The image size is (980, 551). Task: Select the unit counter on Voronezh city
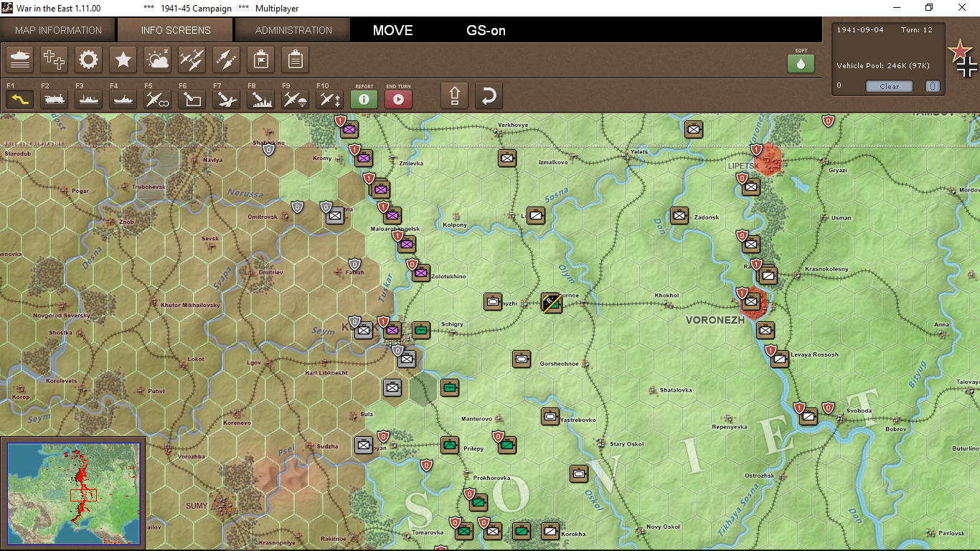coord(751,302)
